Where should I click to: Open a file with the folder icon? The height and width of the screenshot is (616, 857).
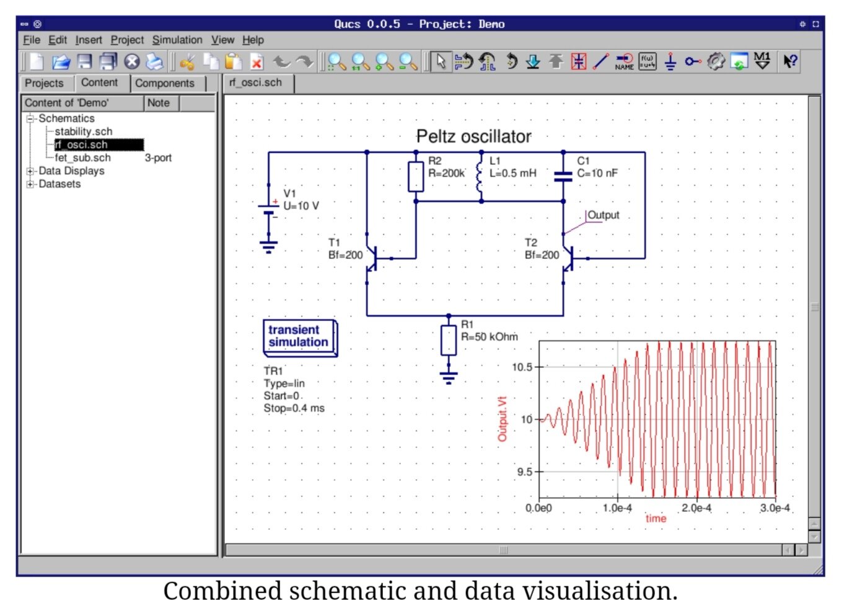[x=61, y=61]
